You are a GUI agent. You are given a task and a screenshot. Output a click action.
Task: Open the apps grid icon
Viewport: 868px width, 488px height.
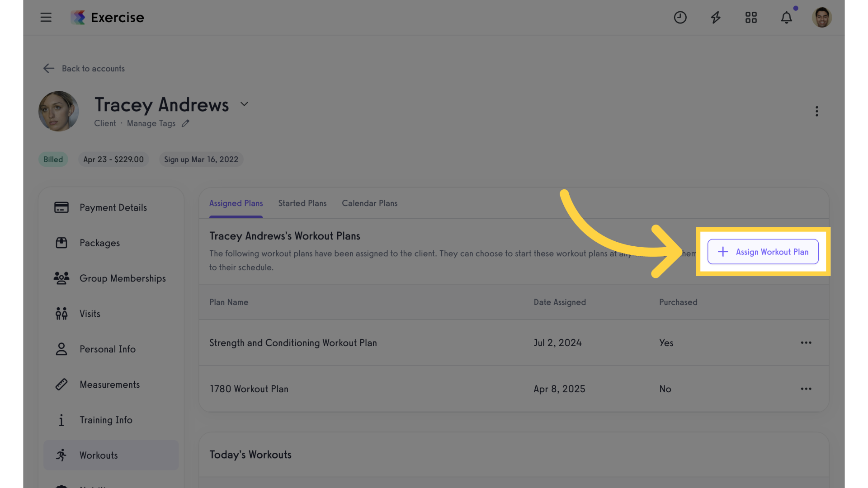pos(751,17)
